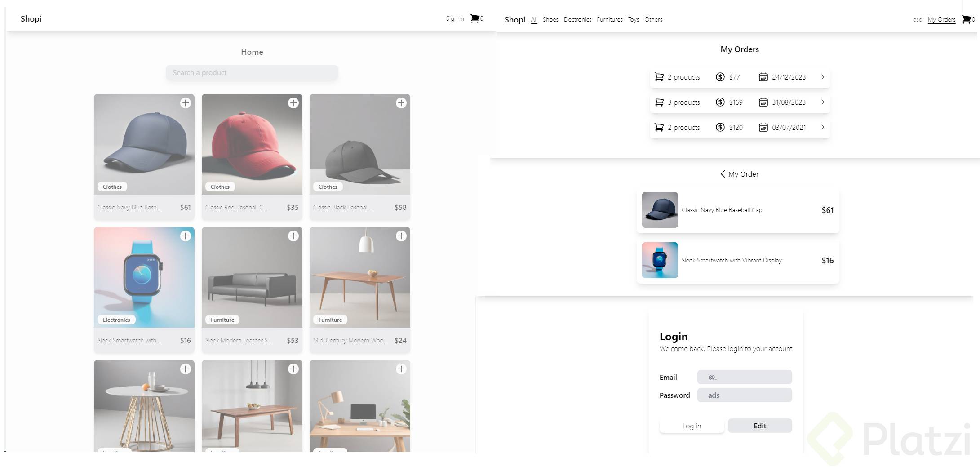Expand the order dated 03/07/2021
Image resolution: width=980 pixels, height=471 pixels.
(x=822, y=127)
